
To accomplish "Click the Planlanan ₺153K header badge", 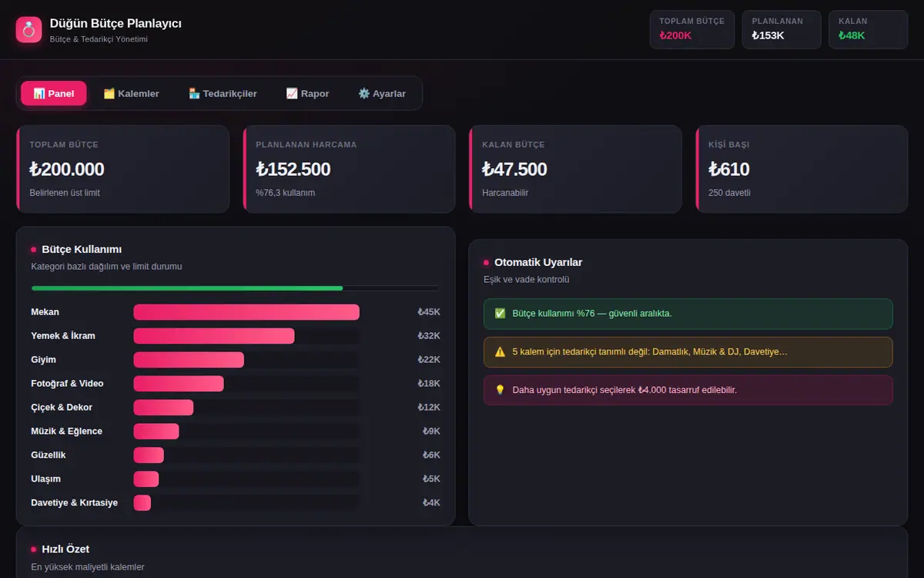I will [x=782, y=29].
